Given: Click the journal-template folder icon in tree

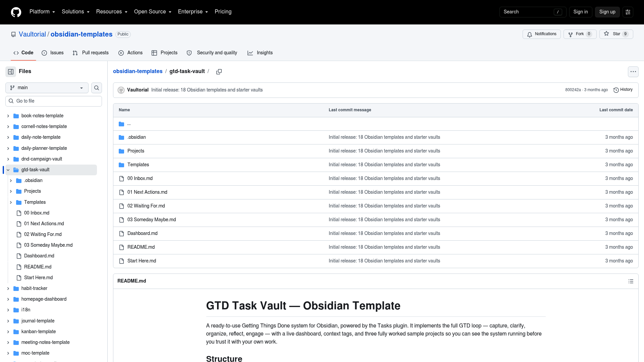Looking at the screenshot, I should point(16,321).
